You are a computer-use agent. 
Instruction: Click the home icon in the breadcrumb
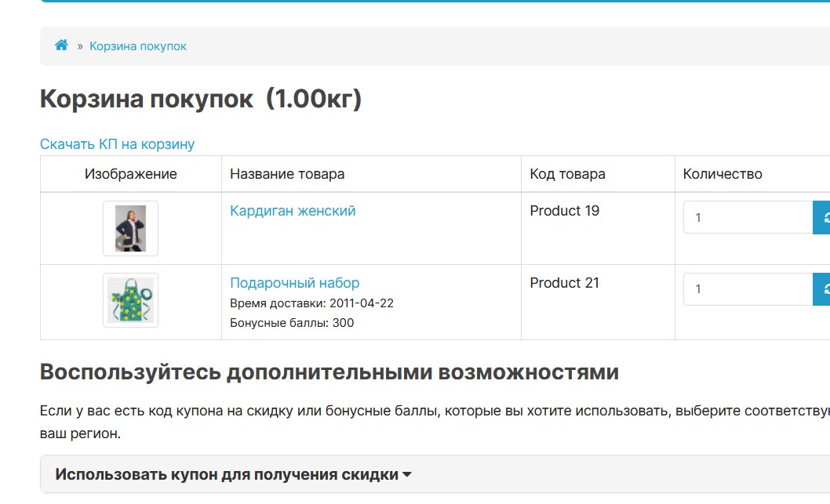61,45
